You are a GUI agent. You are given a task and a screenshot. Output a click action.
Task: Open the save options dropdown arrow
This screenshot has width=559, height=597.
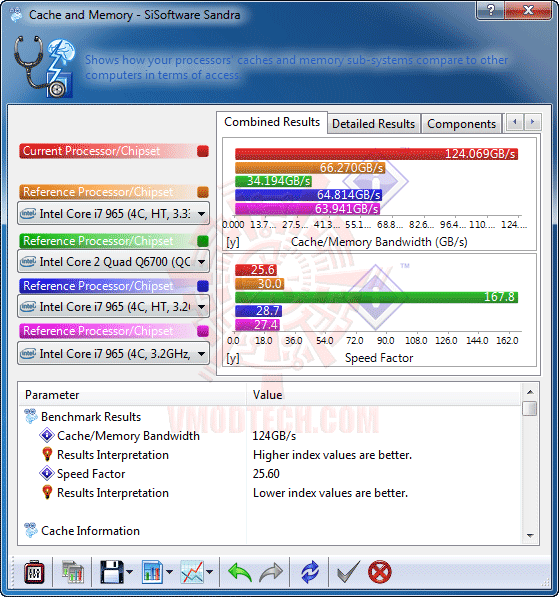[129, 572]
